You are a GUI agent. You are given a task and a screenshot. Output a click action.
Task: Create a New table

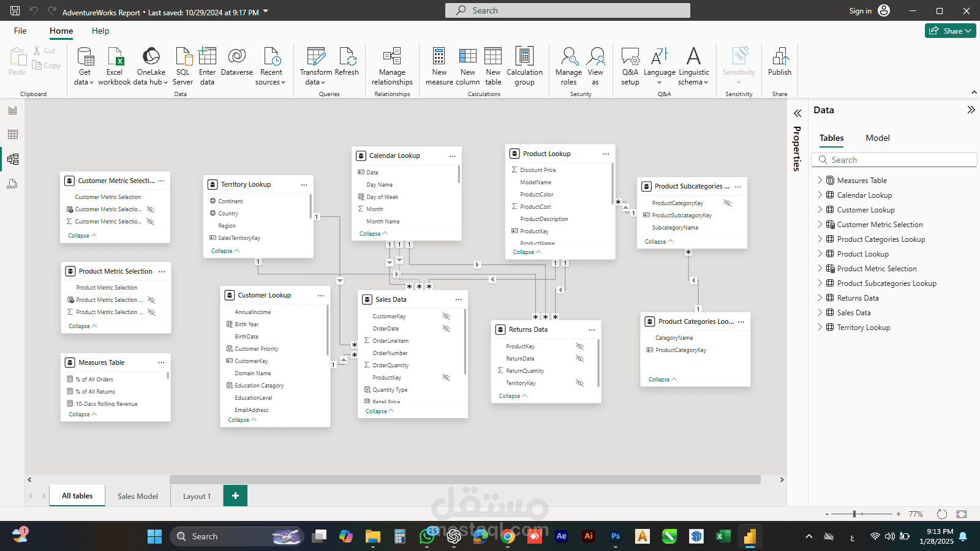coord(493,66)
